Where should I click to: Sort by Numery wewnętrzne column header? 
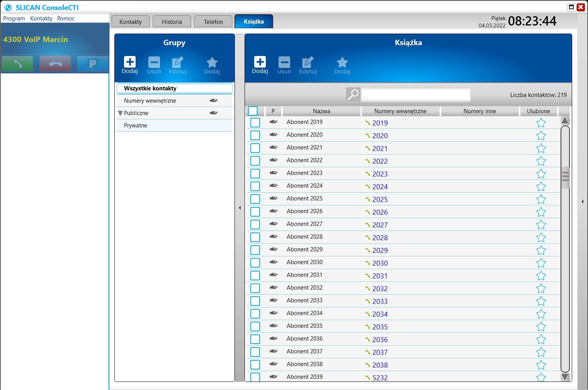400,111
